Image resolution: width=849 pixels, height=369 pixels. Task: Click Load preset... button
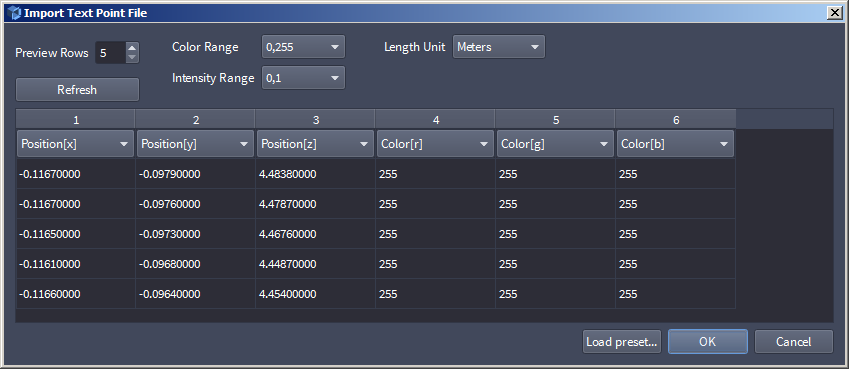pos(622,342)
